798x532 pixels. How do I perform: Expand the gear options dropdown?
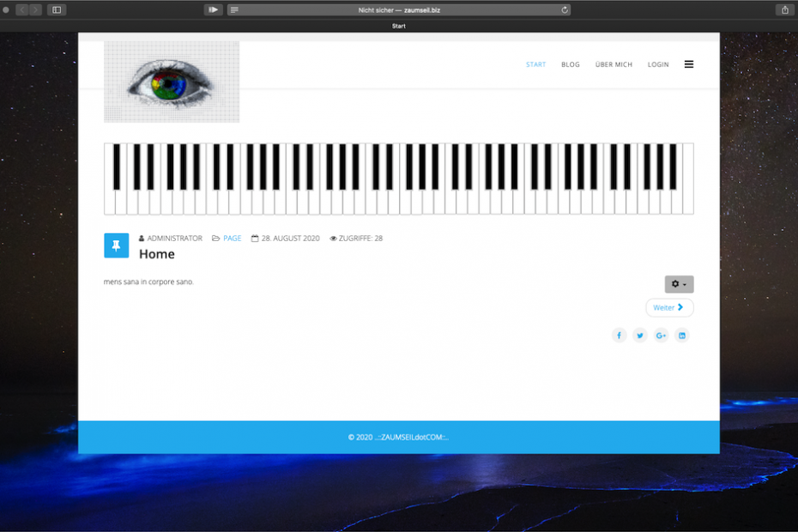coord(679,284)
